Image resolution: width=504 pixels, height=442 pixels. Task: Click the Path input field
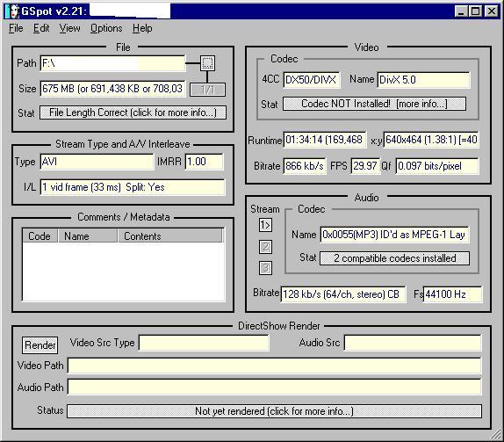tap(112, 63)
